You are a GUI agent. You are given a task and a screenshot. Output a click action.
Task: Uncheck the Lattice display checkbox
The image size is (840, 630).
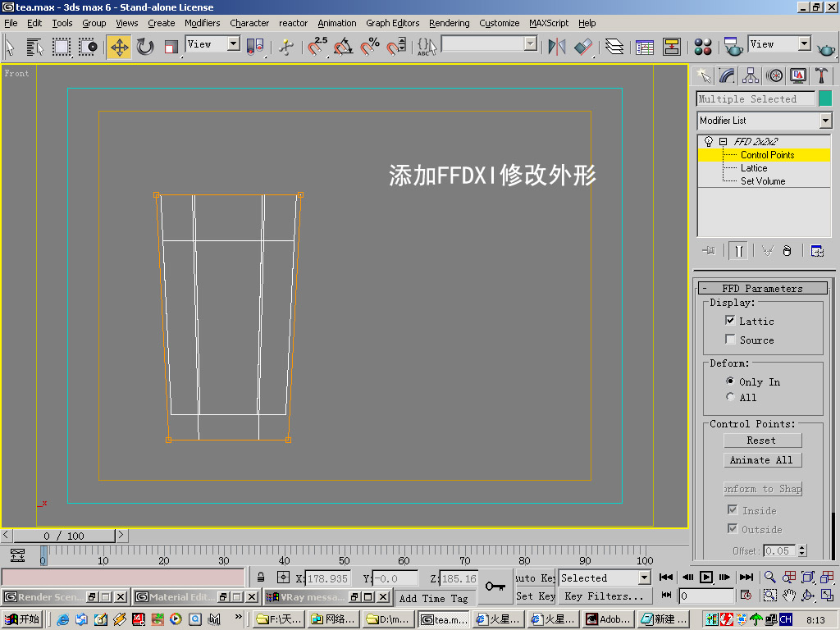729,321
